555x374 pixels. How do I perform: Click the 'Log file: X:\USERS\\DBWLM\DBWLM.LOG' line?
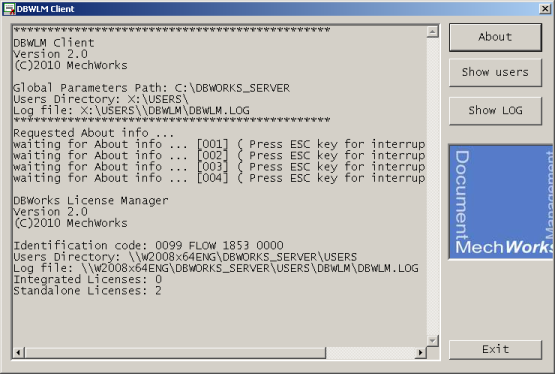click(131, 110)
